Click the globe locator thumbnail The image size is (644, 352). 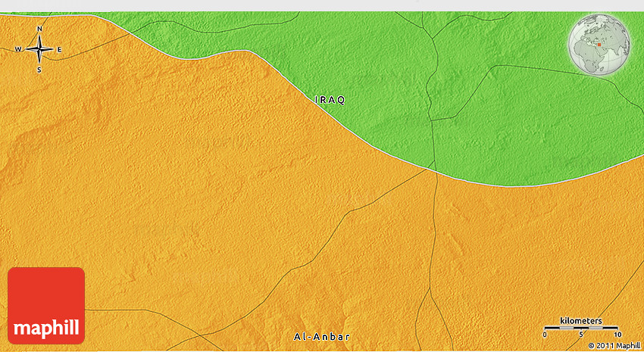click(x=599, y=45)
